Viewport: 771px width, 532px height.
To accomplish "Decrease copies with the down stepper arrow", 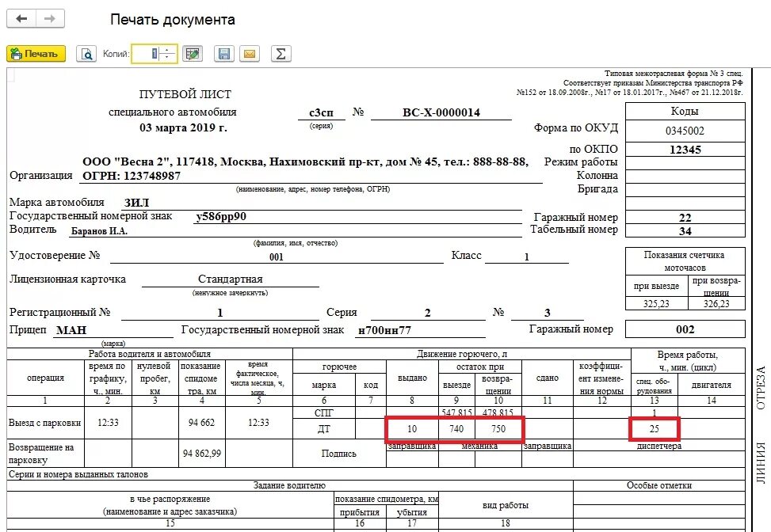I will (x=168, y=58).
